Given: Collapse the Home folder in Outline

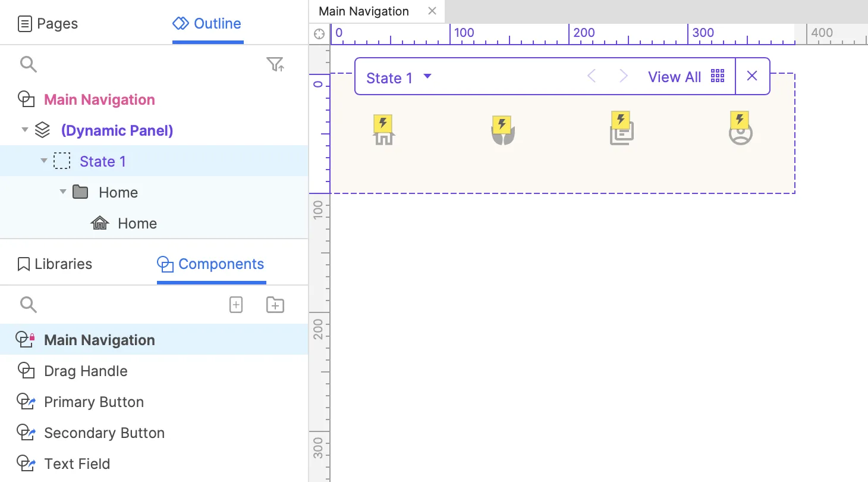Looking at the screenshot, I should (63, 192).
